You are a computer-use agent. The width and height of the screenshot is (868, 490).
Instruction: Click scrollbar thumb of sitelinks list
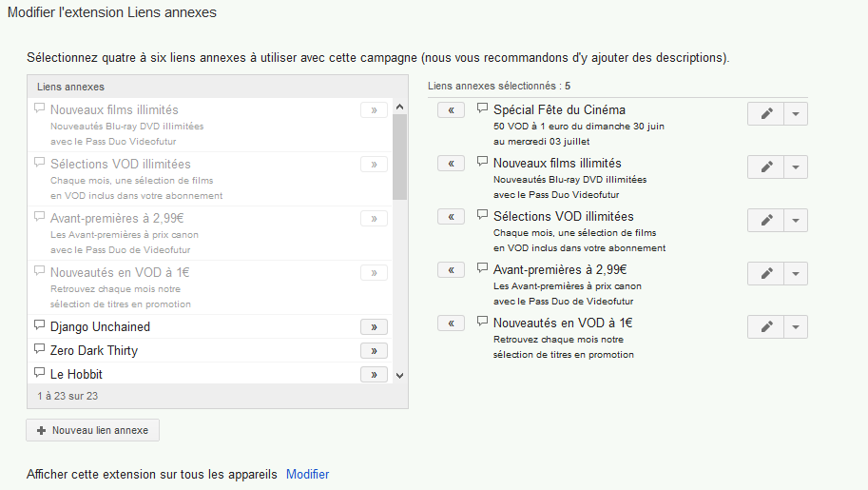[399, 157]
